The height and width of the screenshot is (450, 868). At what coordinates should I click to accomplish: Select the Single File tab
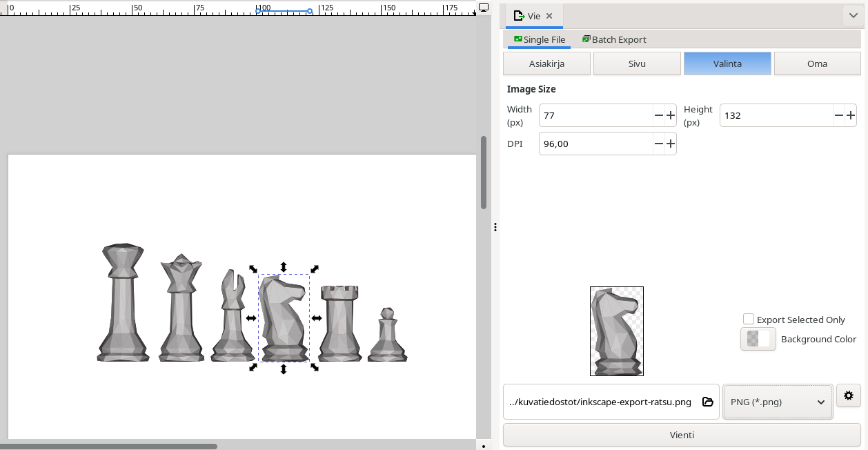(539, 39)
